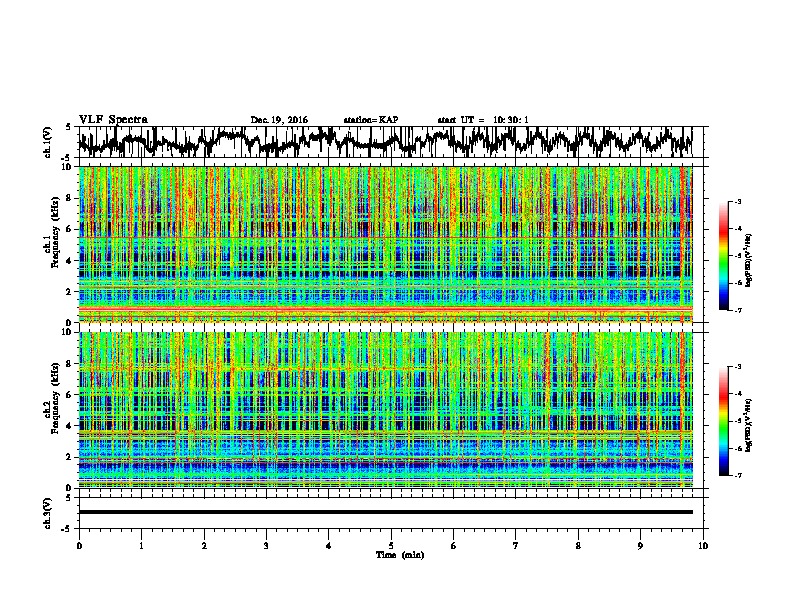Click time axis tick label "8"
The image size is (792, 612).
(x=578, y=545)
